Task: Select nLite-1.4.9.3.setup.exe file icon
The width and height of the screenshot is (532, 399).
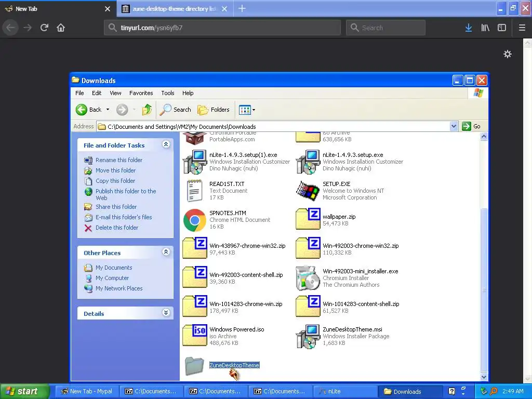Action: (x=308, y=162)
